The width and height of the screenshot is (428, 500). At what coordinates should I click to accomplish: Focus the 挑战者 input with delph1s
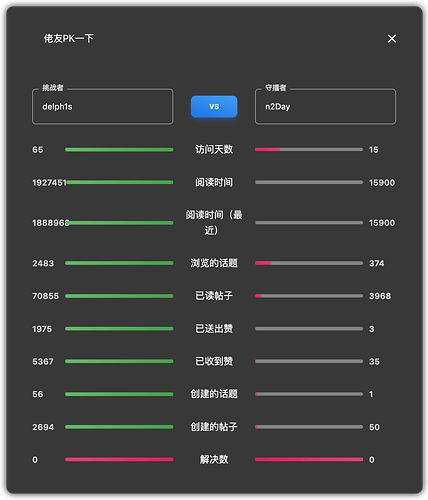point(103,107)
